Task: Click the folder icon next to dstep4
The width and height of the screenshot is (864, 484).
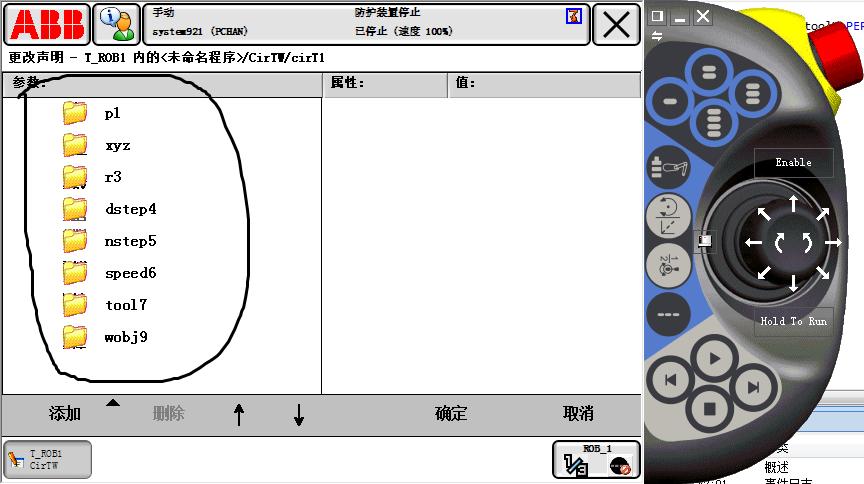Action: click(x=74, y=209)
